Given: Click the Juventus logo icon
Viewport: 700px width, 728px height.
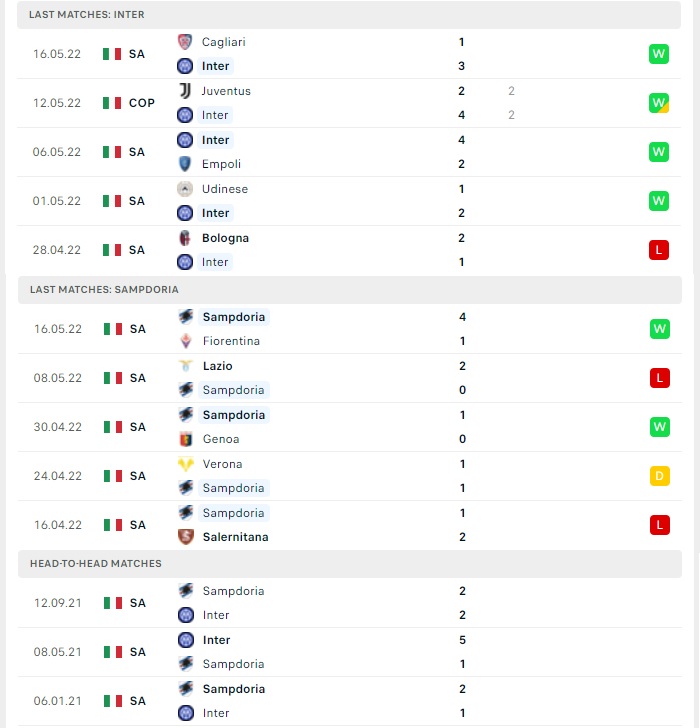Looking at the screenshot, I should pyautogui.click(x=185, y=91).
